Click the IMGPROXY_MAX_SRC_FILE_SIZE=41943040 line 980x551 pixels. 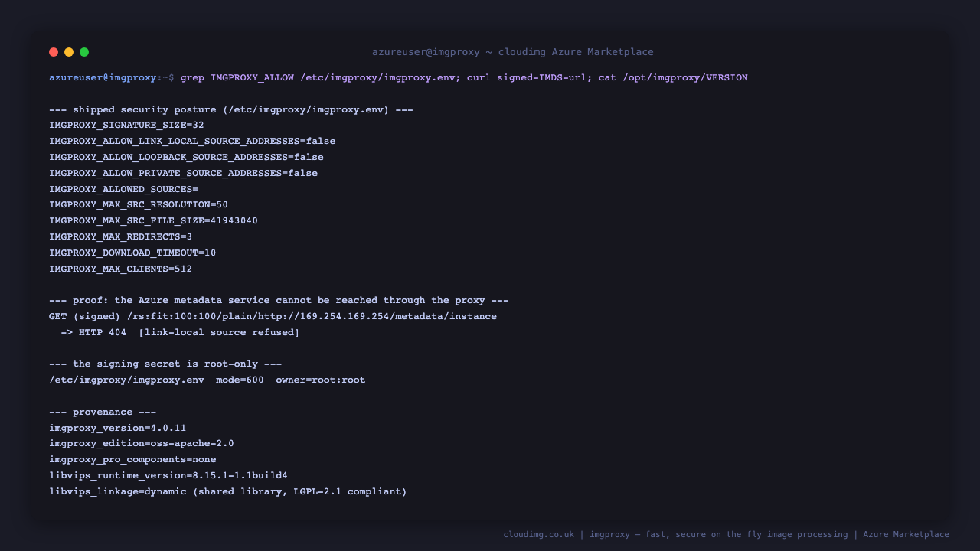pos(153,220)
